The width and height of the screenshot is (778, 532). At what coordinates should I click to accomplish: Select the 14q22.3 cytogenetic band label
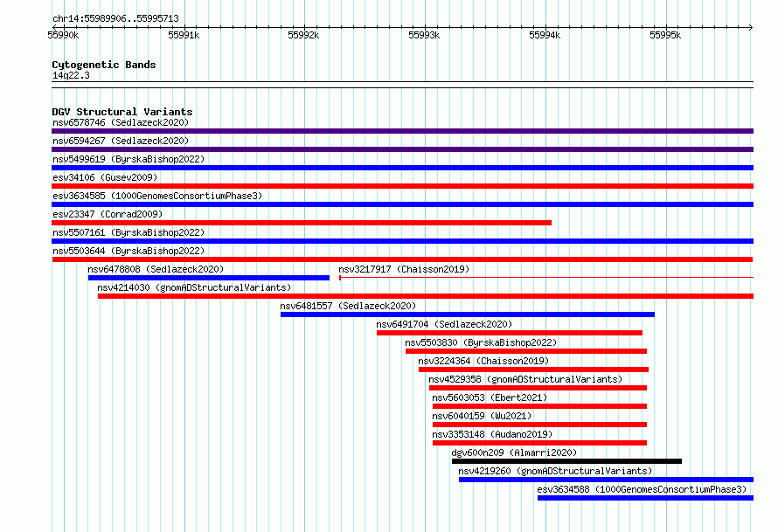[x=71, y=75]
